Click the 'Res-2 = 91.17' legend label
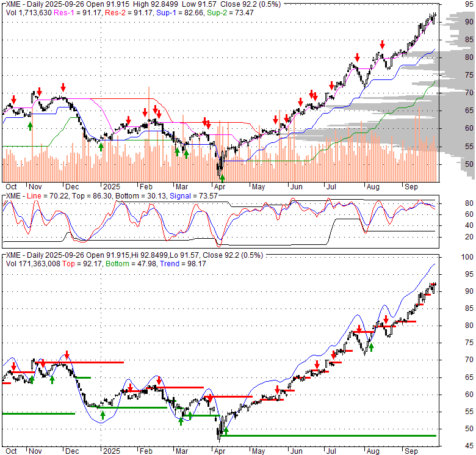The width and height of the screenshot is (476, 455). click(x=129, y=13)
